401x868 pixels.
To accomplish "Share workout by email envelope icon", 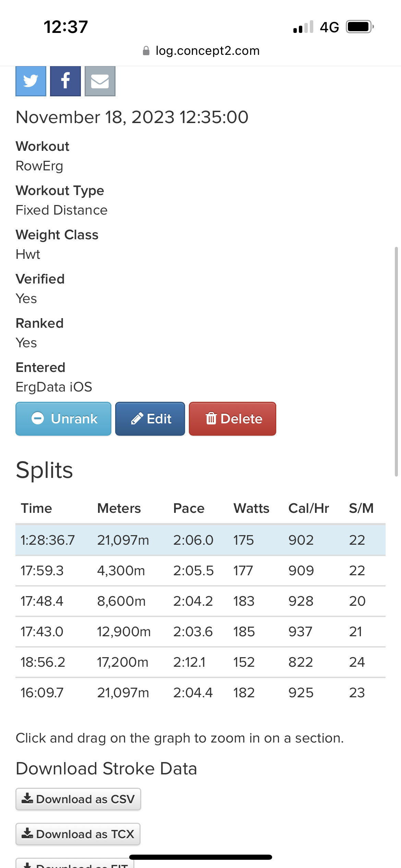I will tap(100, 81).
